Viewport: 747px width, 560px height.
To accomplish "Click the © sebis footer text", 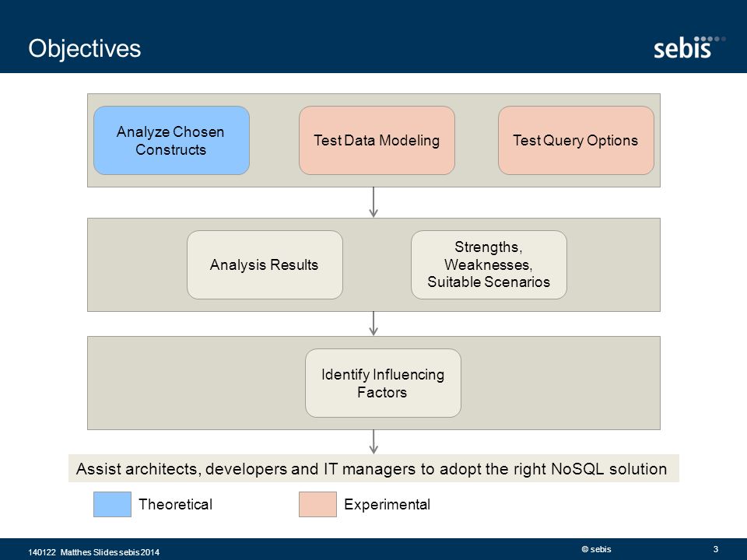I will [x=596, y=549].
